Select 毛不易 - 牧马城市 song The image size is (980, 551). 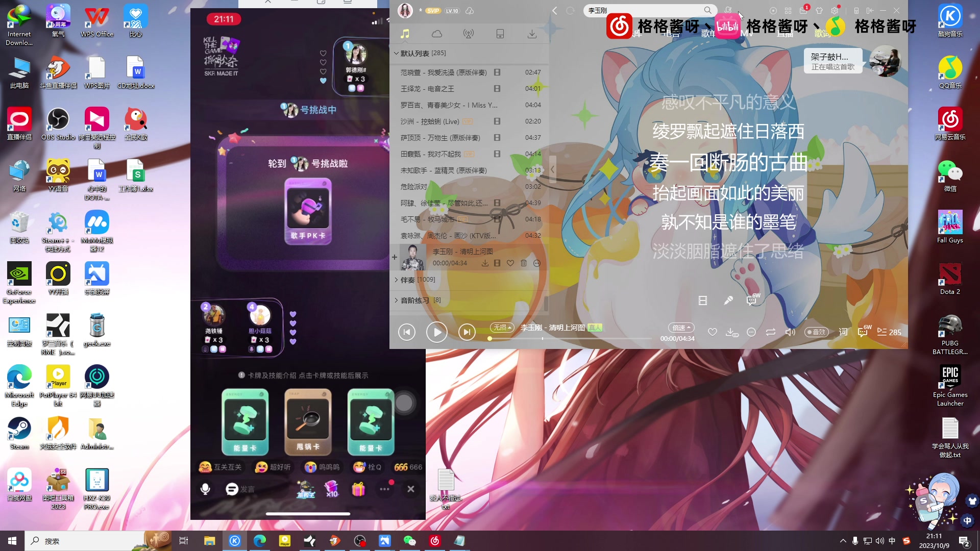point(469,219)
